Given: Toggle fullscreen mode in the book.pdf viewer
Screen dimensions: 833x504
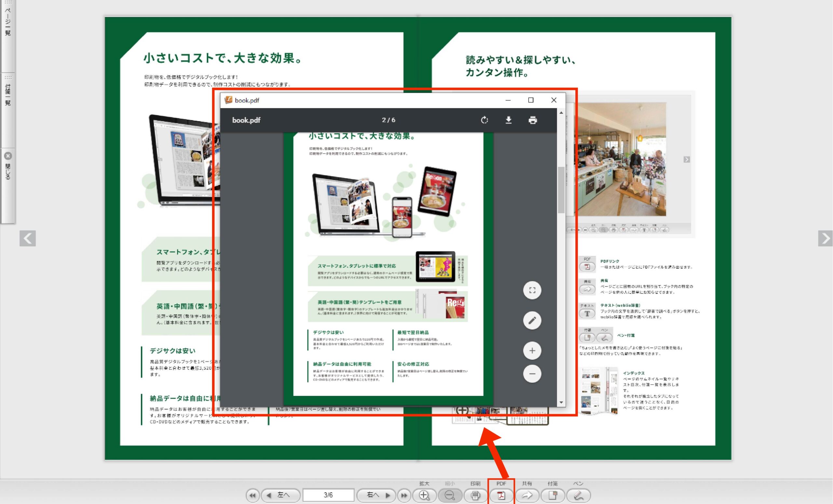Looking at the screenshot, I should click(532, 290).
